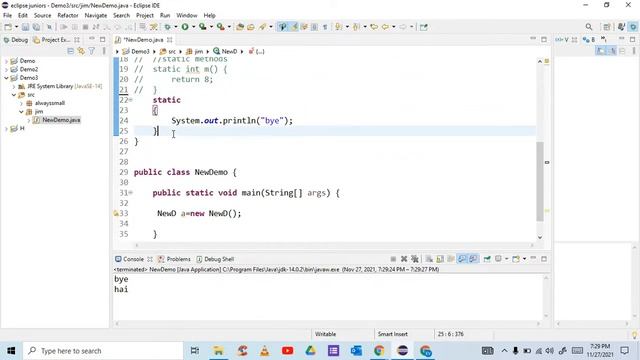Screen dimensions: 640x360
Task: Toggle Show Whitespace Characters
Action: click(325, 27)
